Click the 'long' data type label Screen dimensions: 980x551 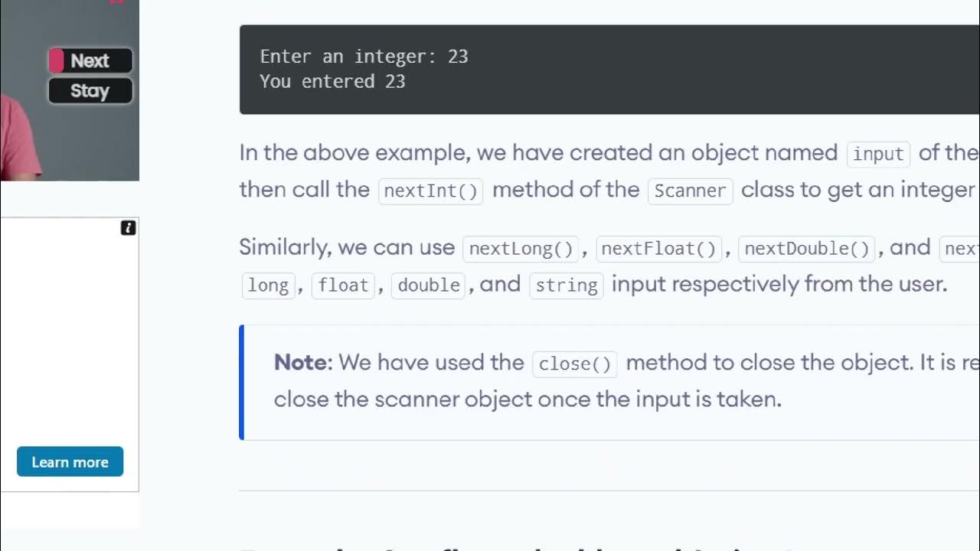pyautogui.click(x=268, y=285)
